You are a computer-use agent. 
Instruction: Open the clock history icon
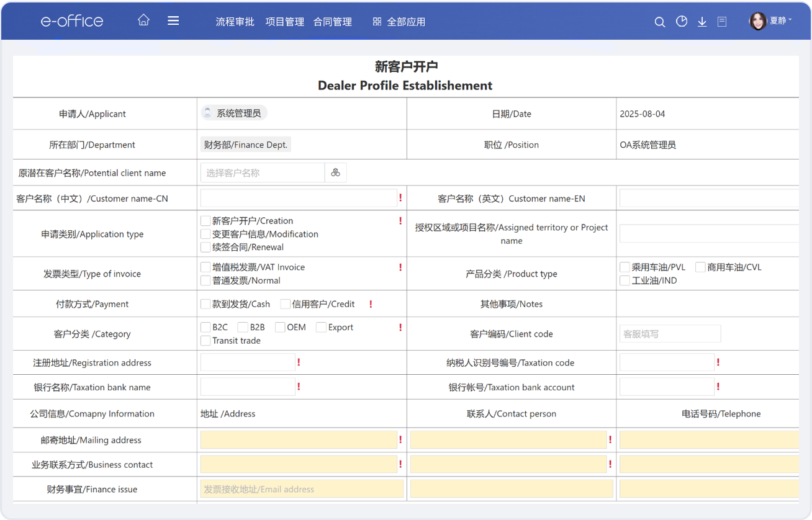point(682,22)
